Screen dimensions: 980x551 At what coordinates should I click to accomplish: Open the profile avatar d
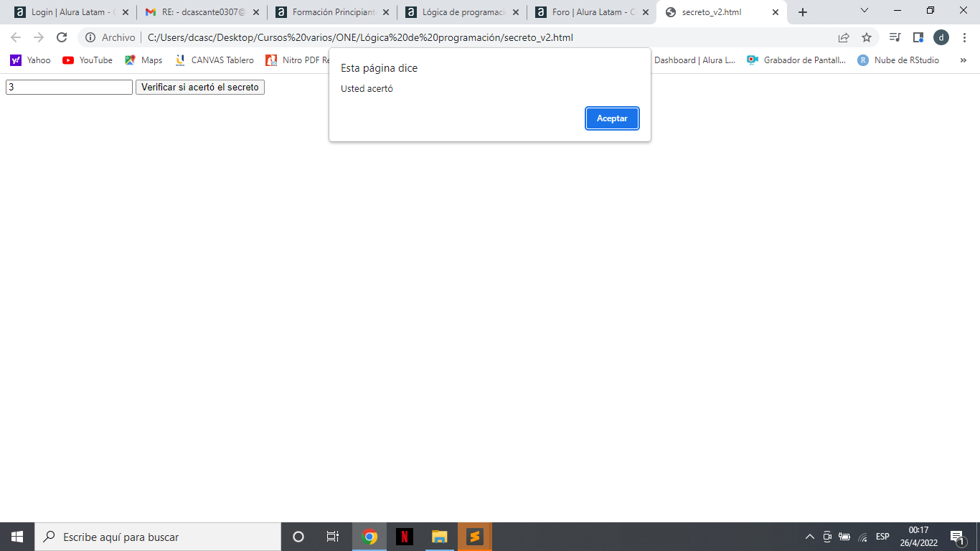tap(941, 37)
